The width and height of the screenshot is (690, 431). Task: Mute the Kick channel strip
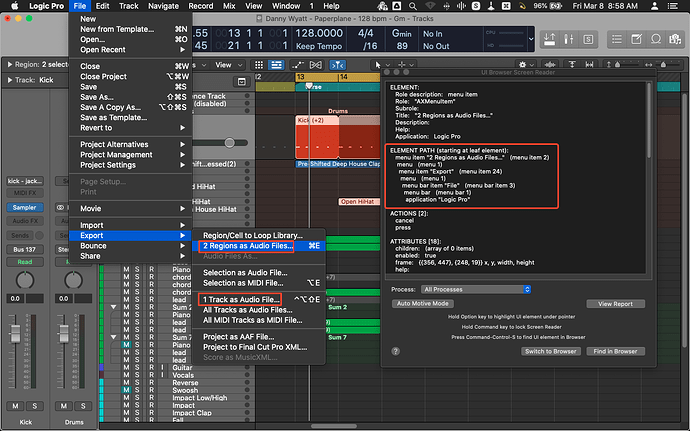15,406
